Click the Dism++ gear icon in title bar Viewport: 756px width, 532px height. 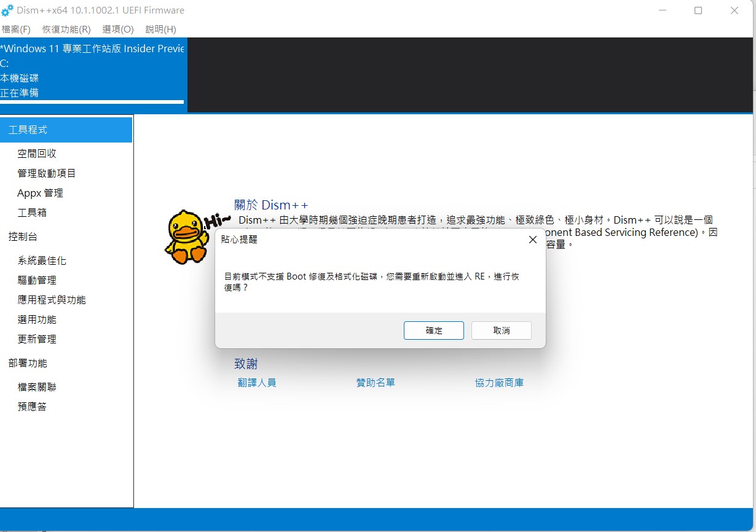tap(7, 10)
